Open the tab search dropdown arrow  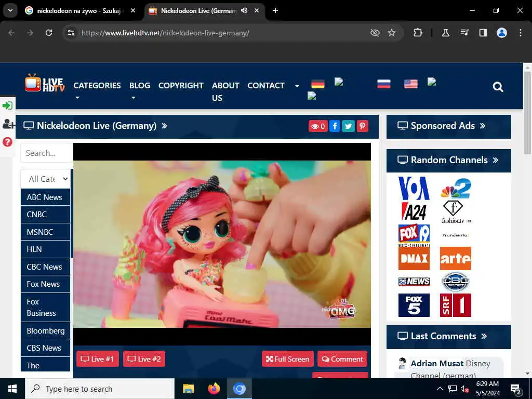pos(10,10)
